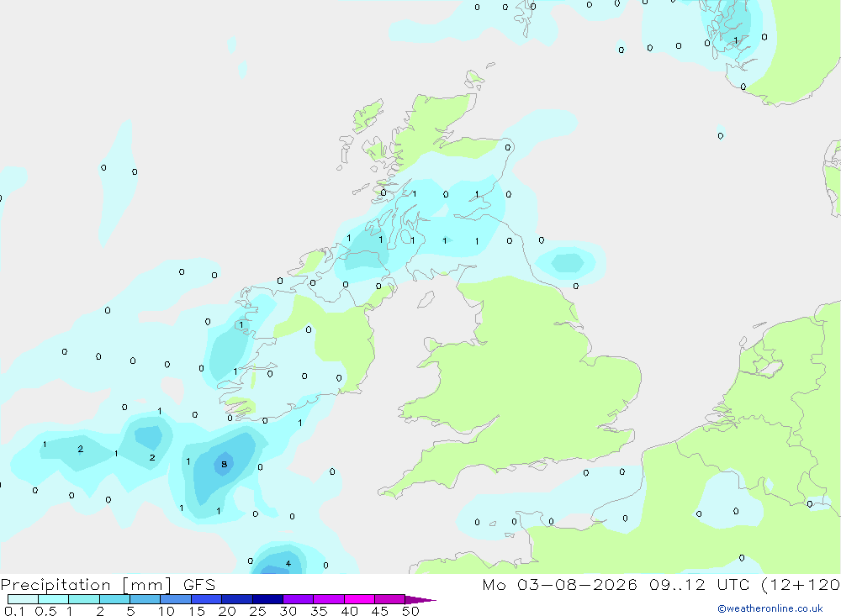
Task: Select the 20–25 mm dark blue legend swatch
Action: click(237, 599)
